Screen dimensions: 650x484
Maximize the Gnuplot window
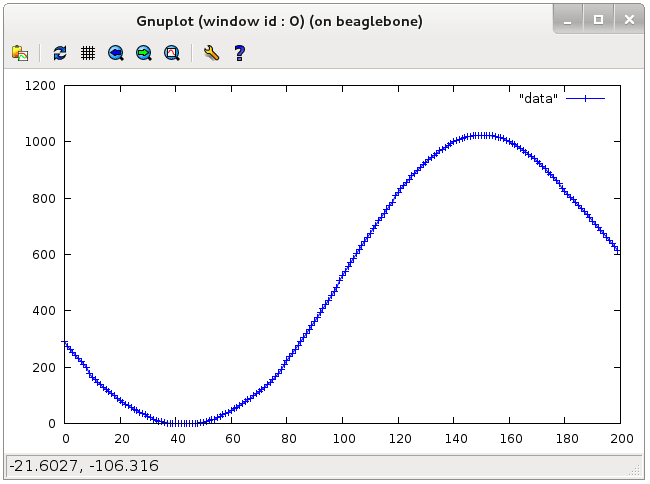(598, 19)
